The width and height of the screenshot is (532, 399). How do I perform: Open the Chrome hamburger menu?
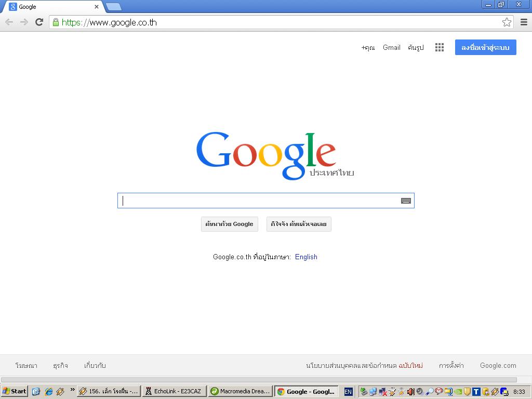[524, 22]
